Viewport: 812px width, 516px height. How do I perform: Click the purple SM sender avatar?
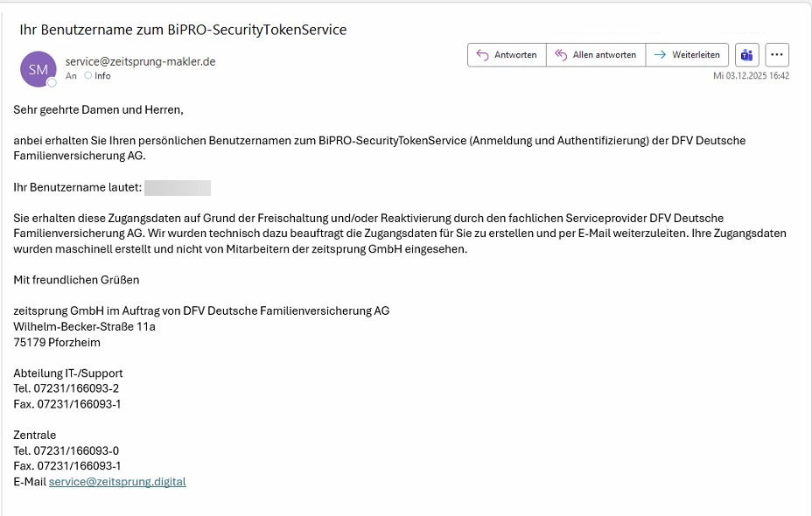coord(38,68)
